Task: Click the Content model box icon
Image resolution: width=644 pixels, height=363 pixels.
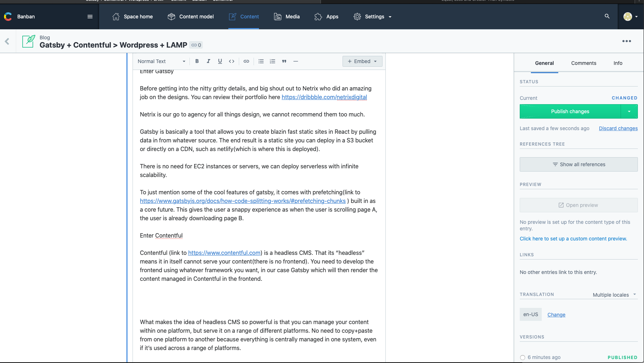Action: click(171, 17)
